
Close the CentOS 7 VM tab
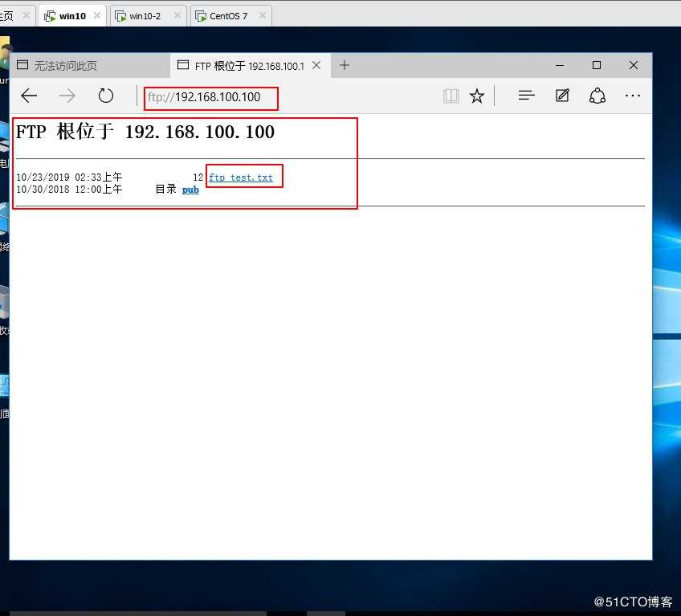point(263,15)
